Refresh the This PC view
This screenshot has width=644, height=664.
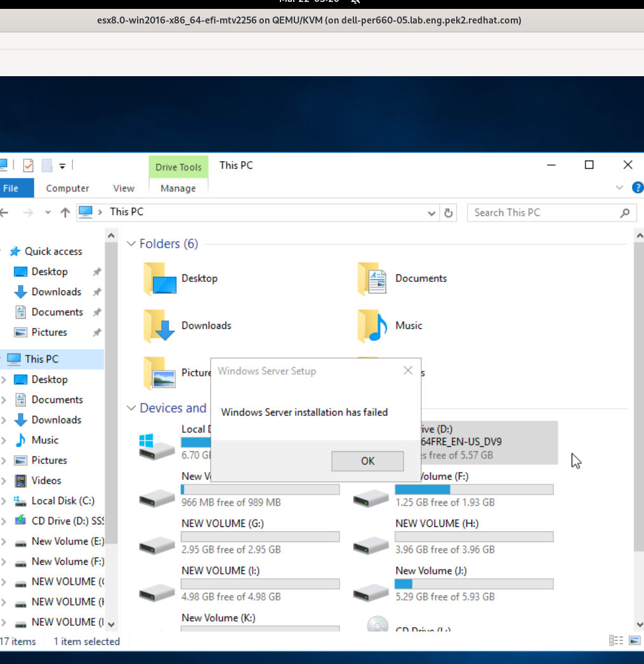click(449, 213)
